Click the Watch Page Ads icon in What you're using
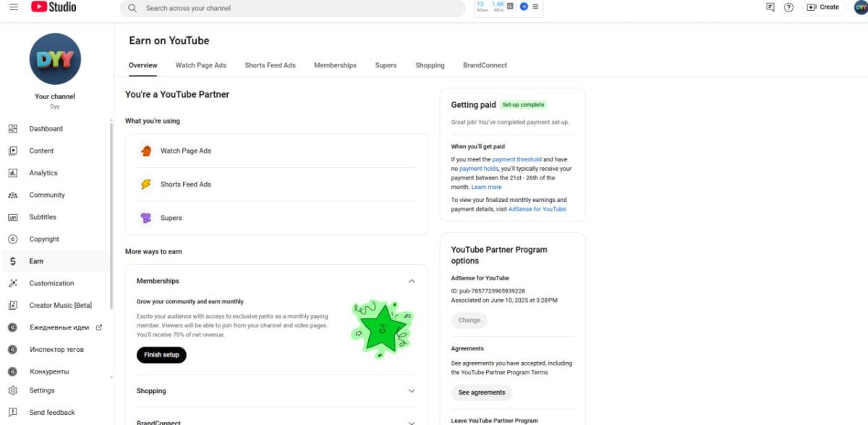 coord(146,151)
